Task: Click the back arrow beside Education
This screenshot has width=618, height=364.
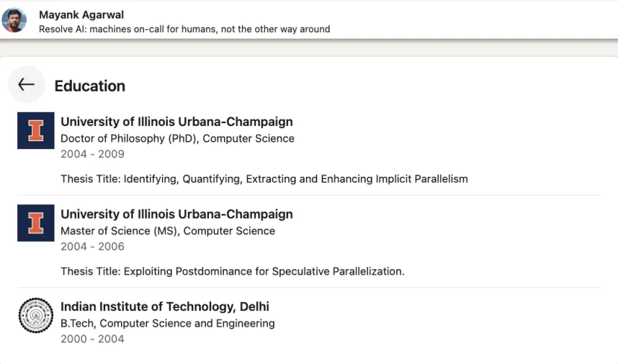Action: coord(26,84)
